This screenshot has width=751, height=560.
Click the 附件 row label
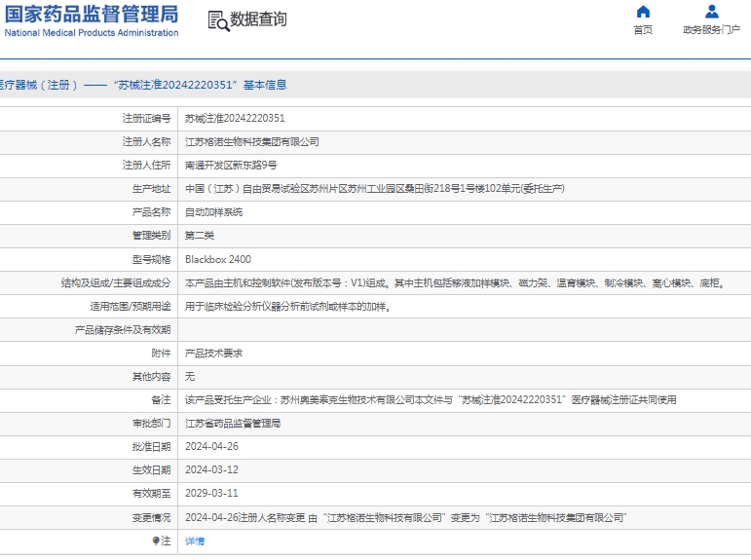coord(161,354)
